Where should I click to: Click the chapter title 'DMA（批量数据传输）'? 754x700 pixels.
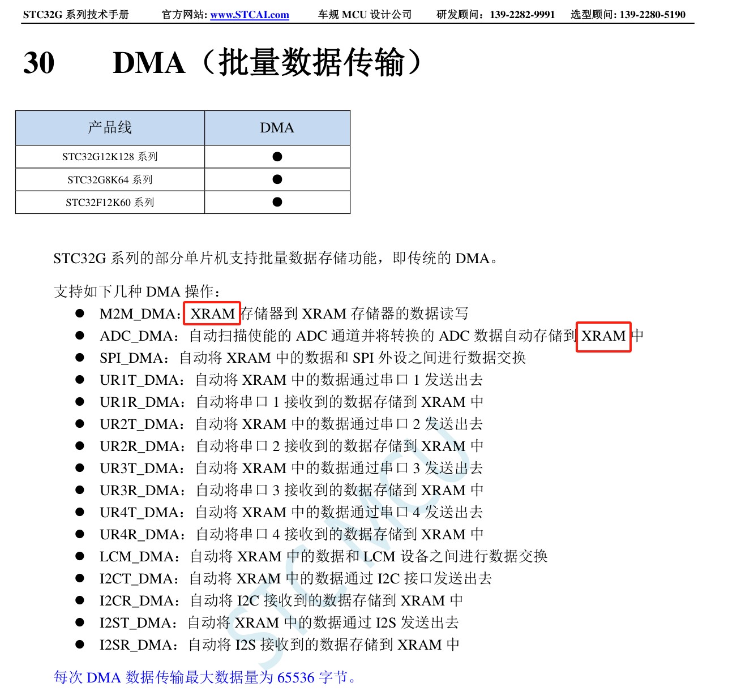pyautogui.click(x=268, y=62)
